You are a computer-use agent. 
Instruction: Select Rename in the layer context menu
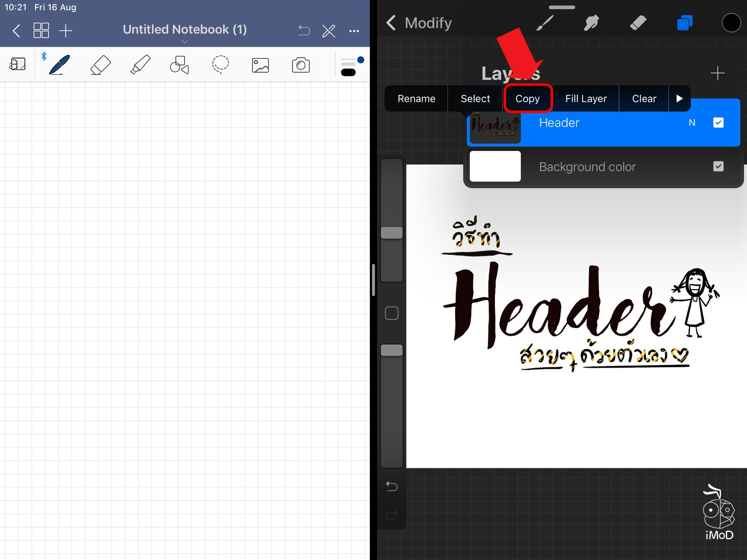416,98
